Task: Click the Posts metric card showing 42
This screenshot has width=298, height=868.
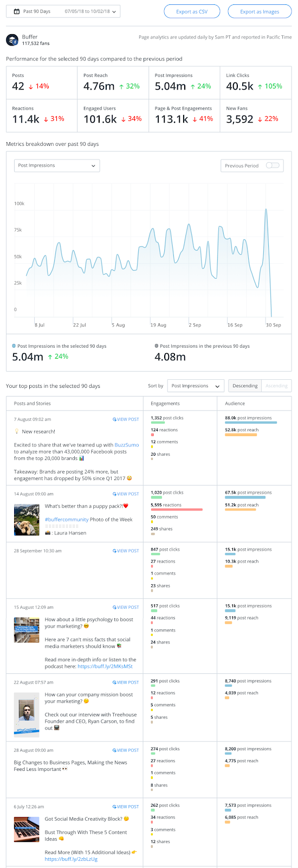Action: point(42,82)
